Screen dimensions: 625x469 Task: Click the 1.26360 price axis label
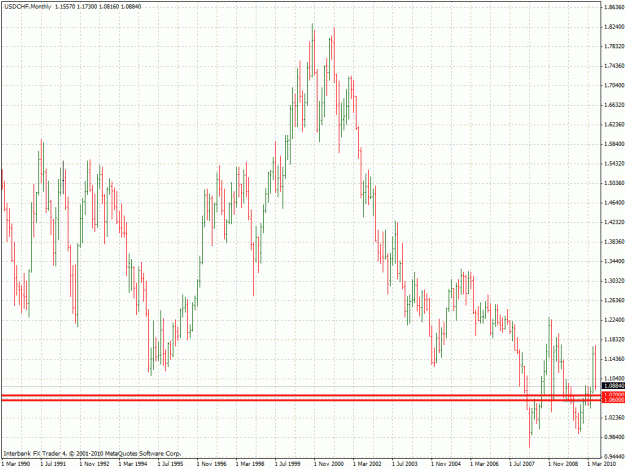(x=614, y=300)
